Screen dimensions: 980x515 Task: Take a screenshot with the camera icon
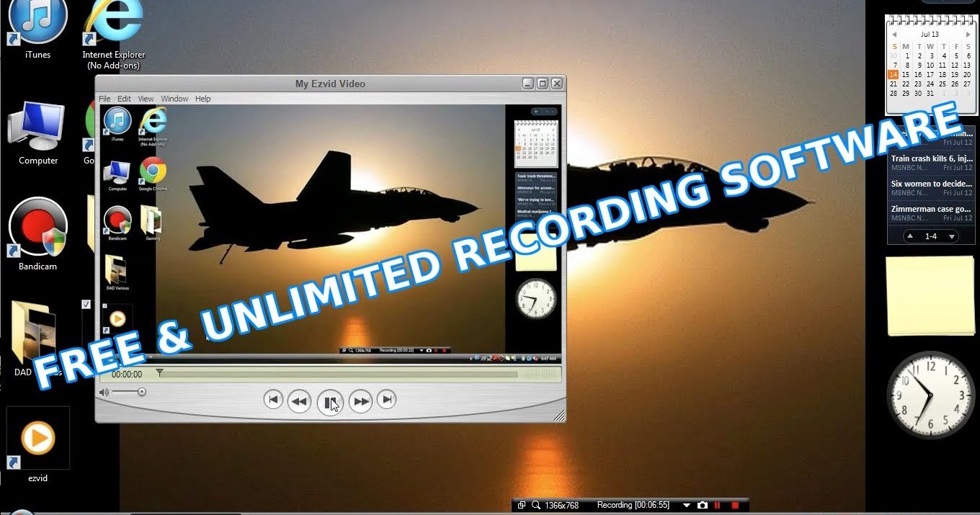pos(702,506)
